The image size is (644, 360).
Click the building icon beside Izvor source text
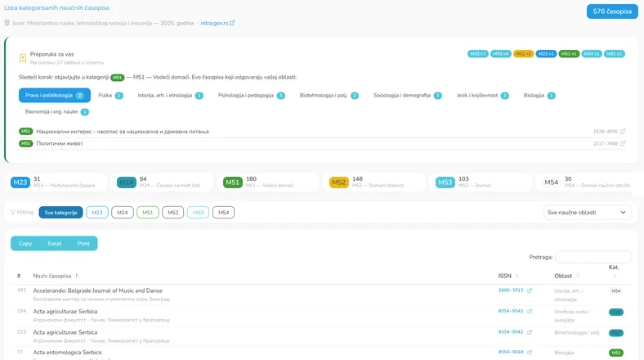(7, 23)
